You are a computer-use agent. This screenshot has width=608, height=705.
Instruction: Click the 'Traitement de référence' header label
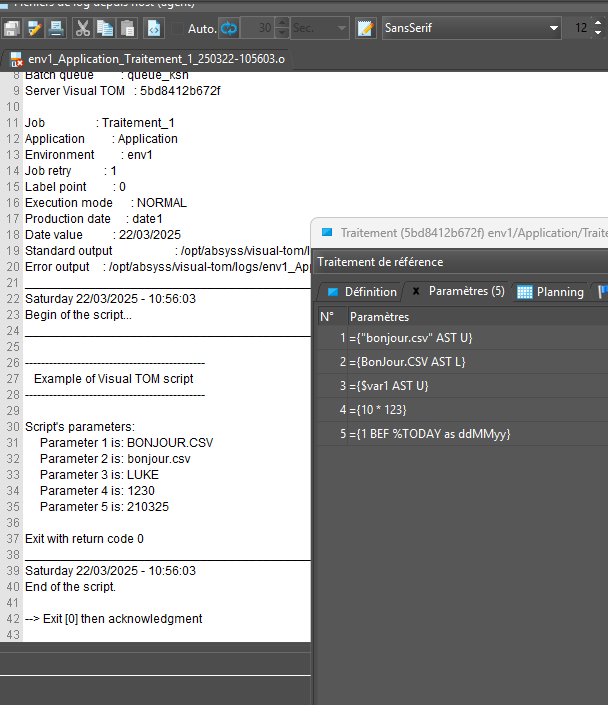click(380, 262)
